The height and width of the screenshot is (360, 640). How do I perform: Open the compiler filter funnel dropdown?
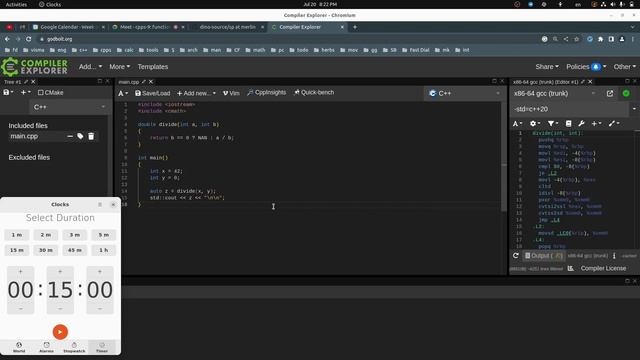(x=553, y=123)
